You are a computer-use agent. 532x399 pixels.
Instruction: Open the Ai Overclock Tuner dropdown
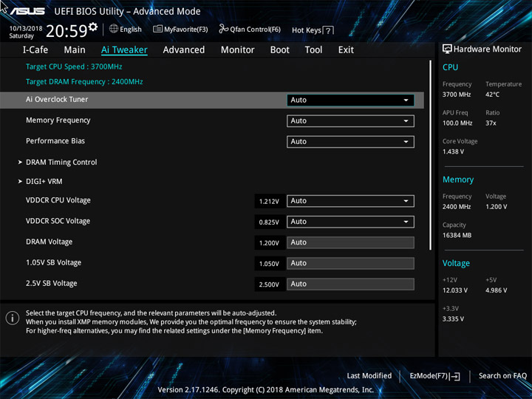click(350, 100)
